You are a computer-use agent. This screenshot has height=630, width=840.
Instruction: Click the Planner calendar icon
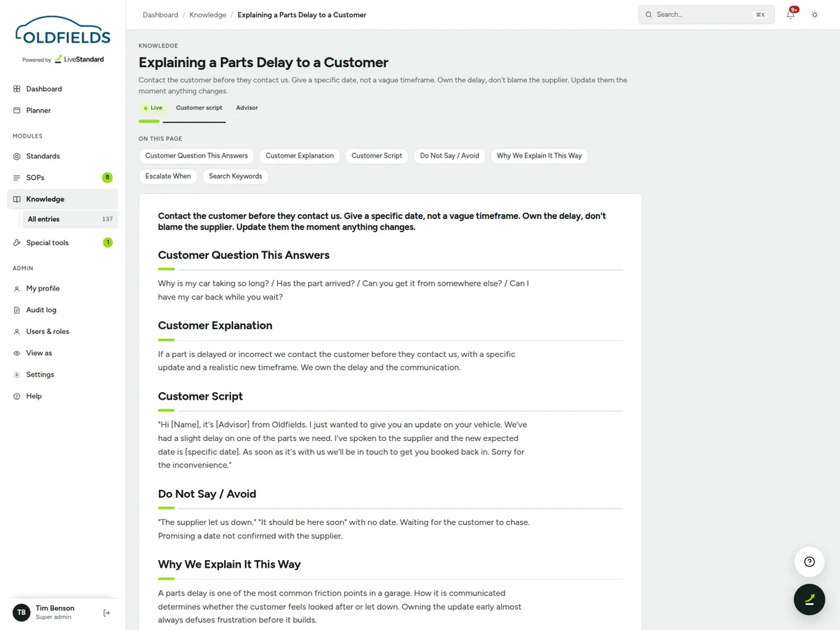[17, 111]
